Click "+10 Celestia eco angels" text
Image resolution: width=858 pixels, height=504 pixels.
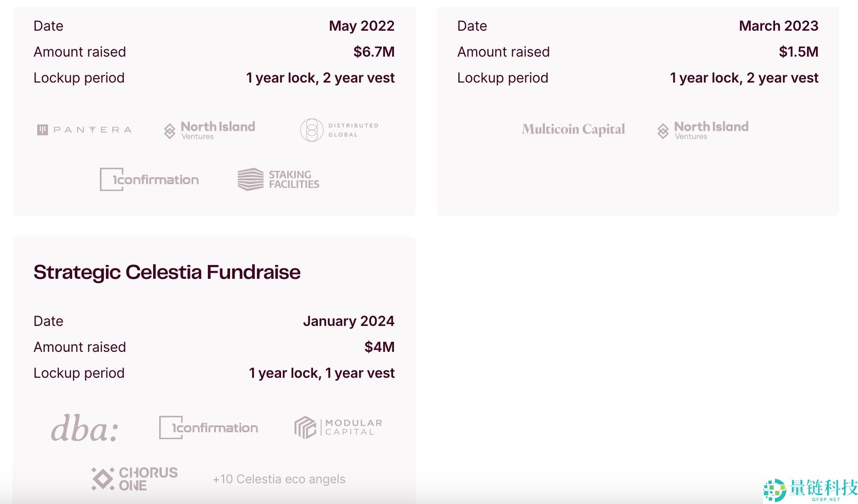coord(279,479)
